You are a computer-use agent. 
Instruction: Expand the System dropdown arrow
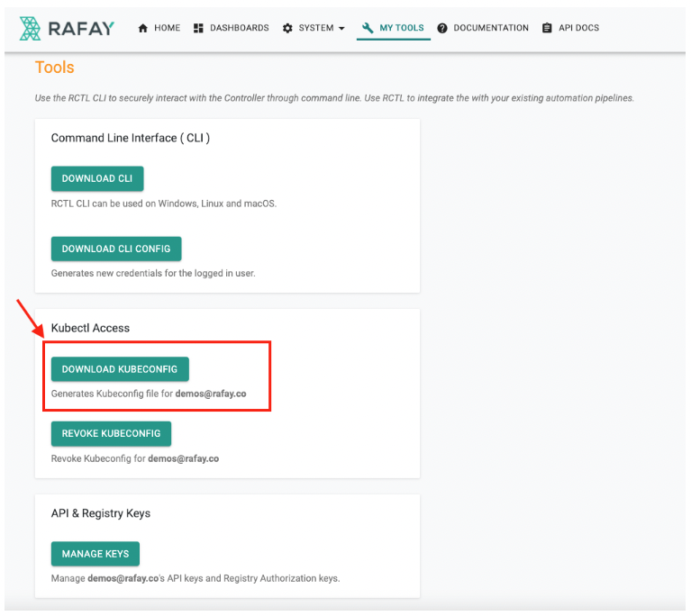(x=341, y=29)
